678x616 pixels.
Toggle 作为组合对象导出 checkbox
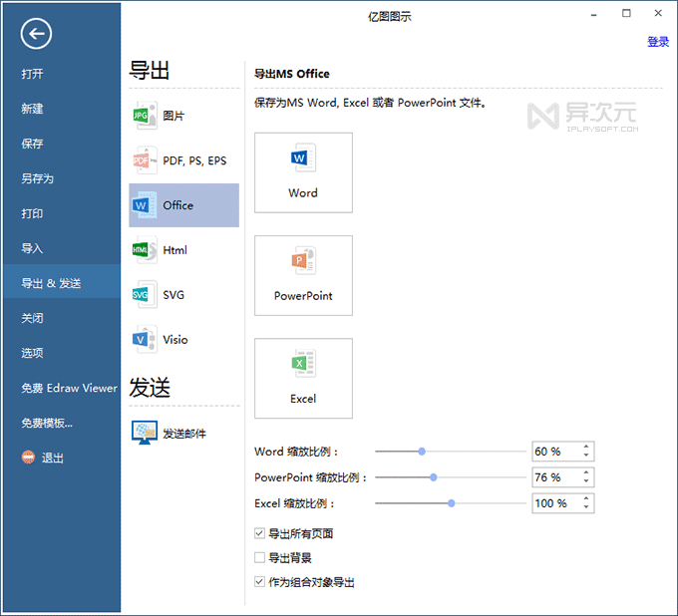click(x=259, y=582)
